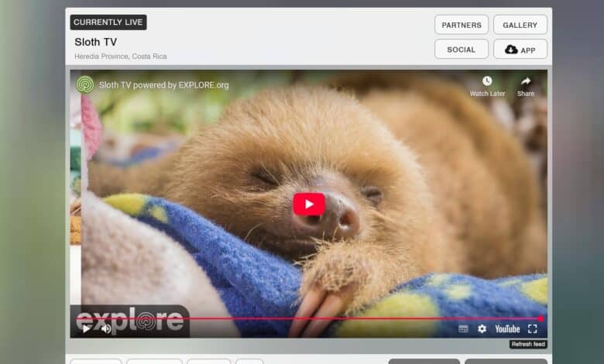This screenshot has width=604, height=364.
Task: Click the Sloth TV heading
Action: pyautogui.click(x=95, y=42)
